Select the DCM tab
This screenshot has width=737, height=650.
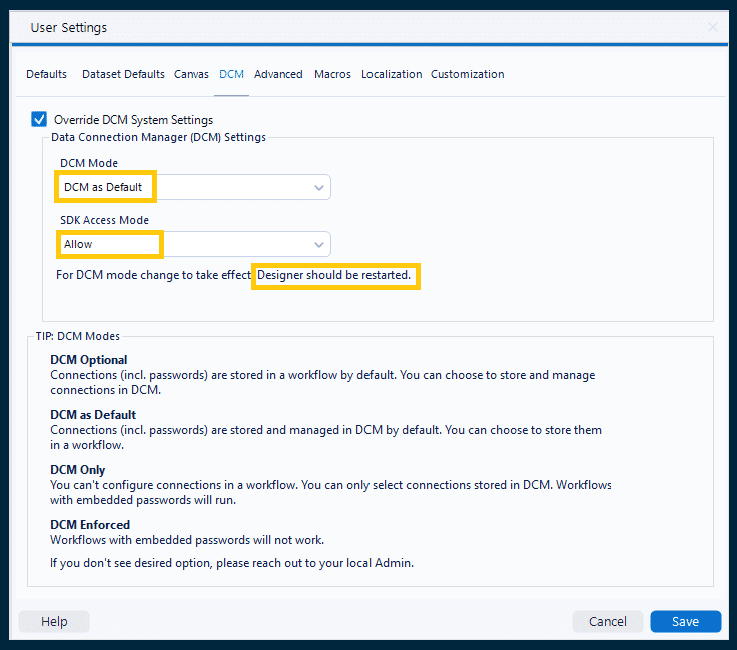click(231, 74)
